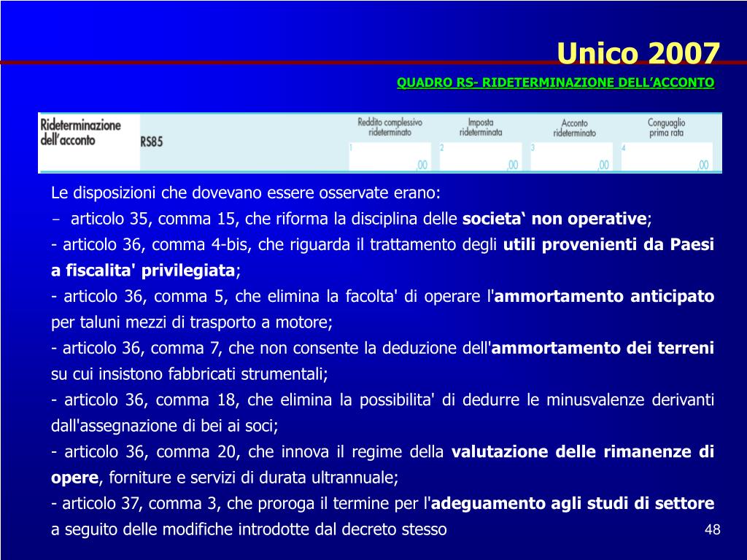Click the bold text 'utili provenienti da Paesi'
Image resolution: width=747 pixels, height=560 pixels.
click(609, 244)
